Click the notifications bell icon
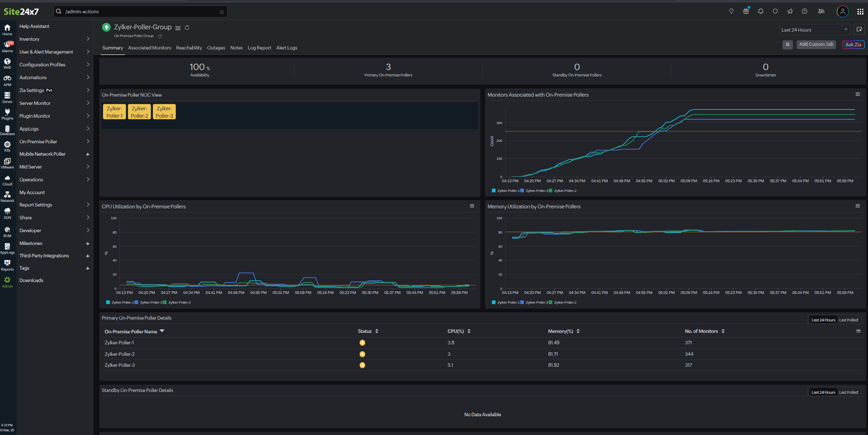The width and height of the screenshot is (868, 435). pos(760,11)
